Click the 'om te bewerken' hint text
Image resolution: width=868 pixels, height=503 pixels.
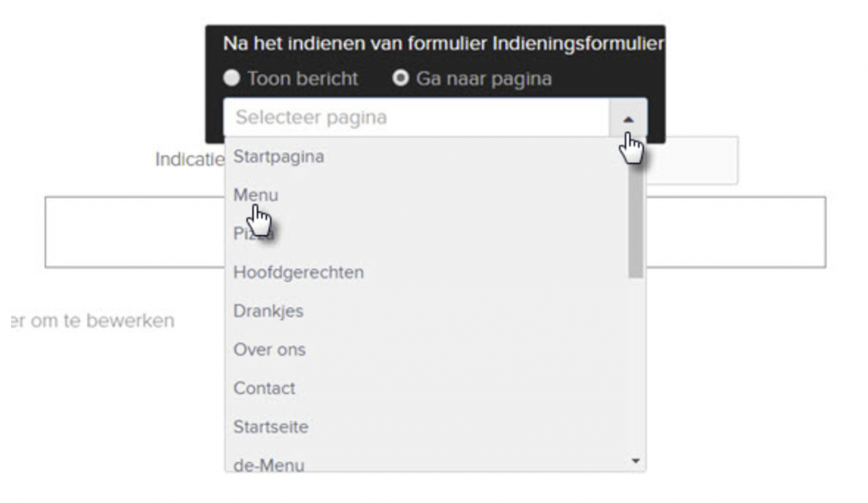(x=89, y=321)
